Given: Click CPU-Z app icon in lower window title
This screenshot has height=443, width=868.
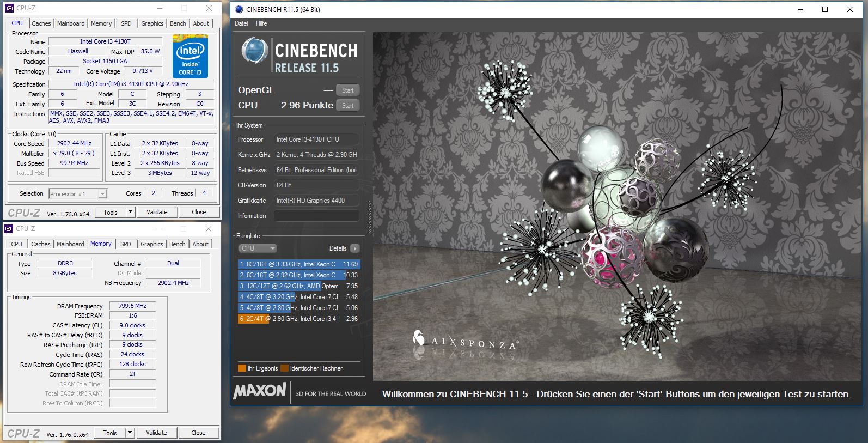Looking at the screenshot, I should point(9,229).
